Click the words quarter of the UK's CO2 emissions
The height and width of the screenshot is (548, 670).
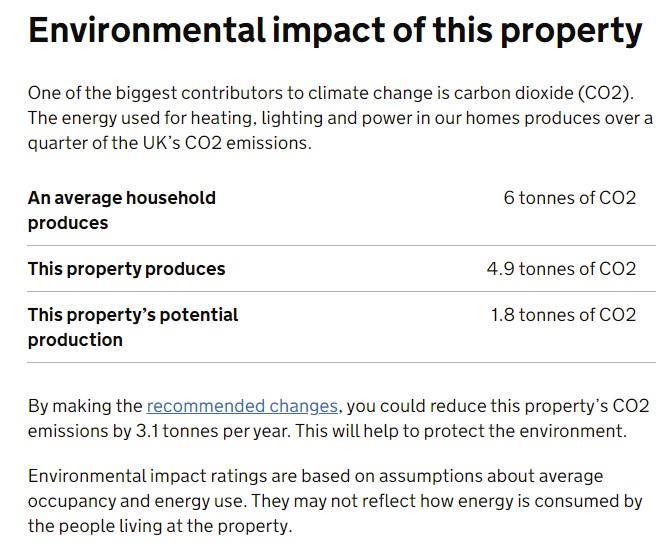(x=170, y=143)
